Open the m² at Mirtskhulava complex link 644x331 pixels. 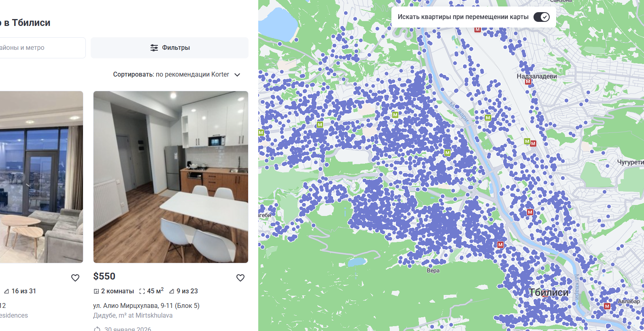coord(133,315)
